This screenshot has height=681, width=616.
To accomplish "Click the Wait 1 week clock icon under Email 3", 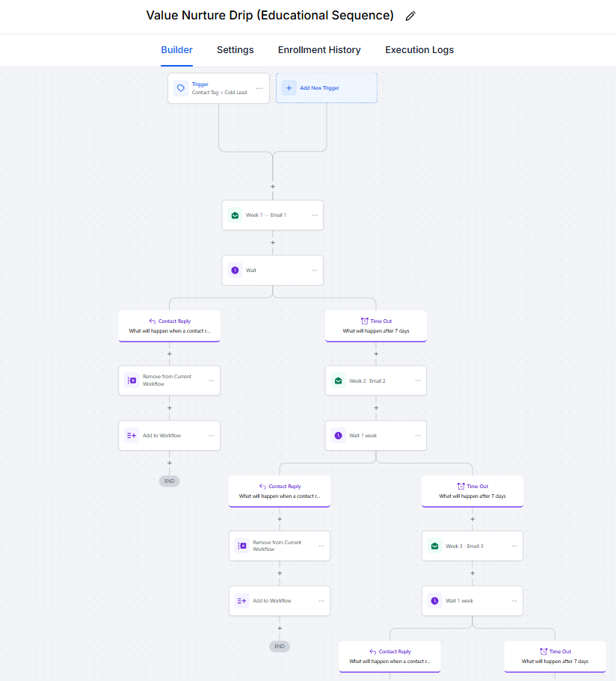I will [434, 600].
